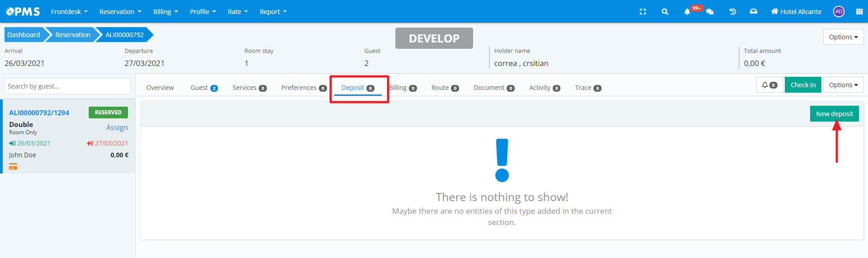This screenshot has height=258, width=868.
Task: Open the Trace tab
Action: coord(588,88)
